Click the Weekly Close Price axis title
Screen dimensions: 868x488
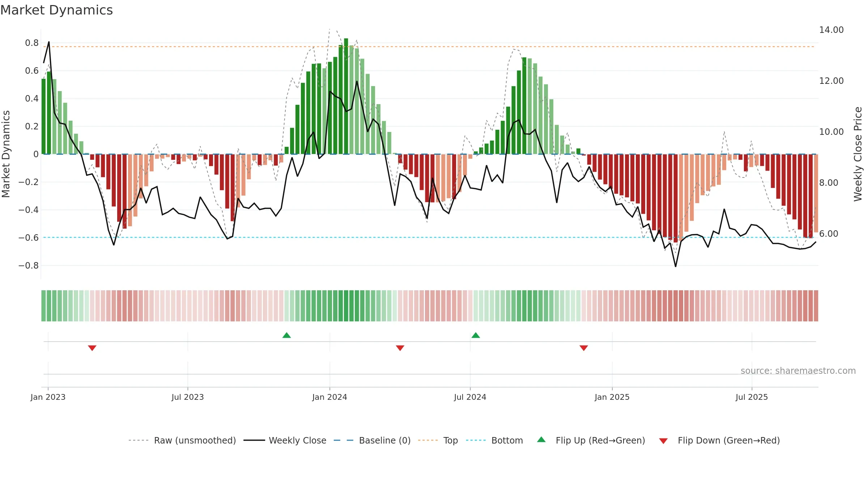coord(858,154)
